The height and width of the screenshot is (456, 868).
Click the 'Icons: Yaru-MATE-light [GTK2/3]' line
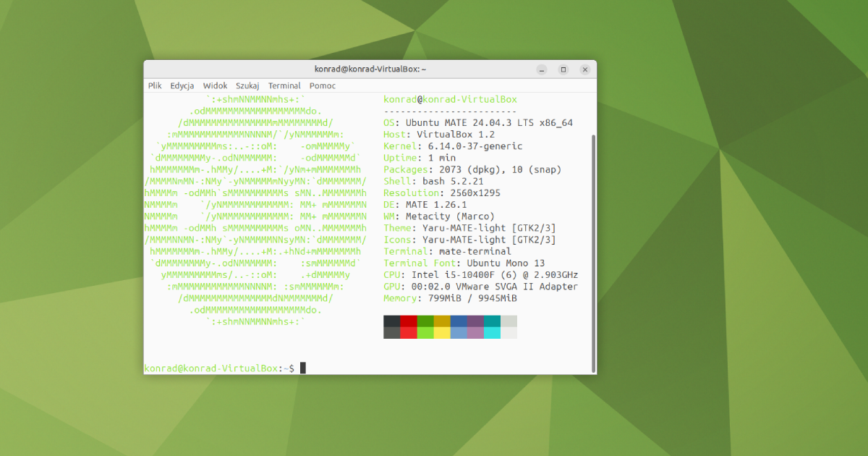click(x=469, y=240)
